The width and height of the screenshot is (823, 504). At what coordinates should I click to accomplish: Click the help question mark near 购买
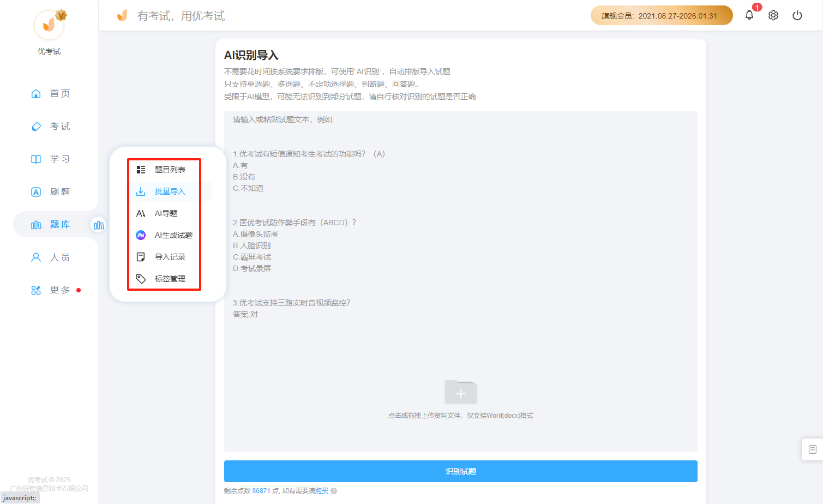pos(334,491)
